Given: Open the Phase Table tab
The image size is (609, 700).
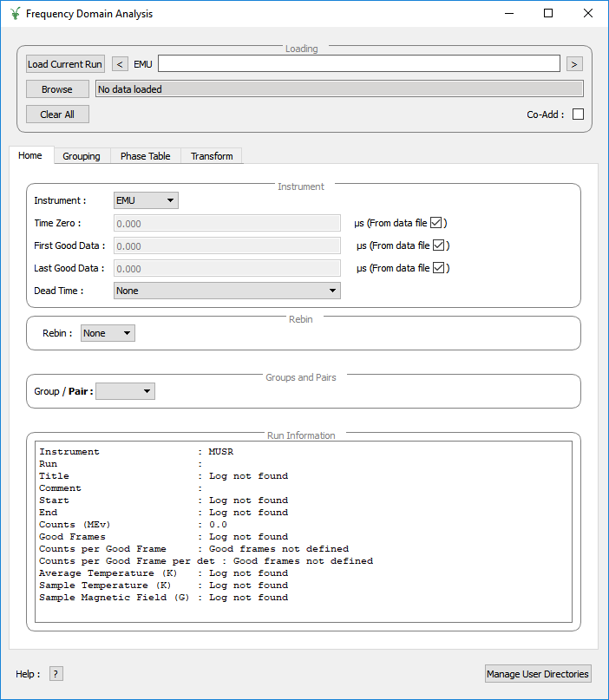Looking at the screenshot, I should coord(145,156).
